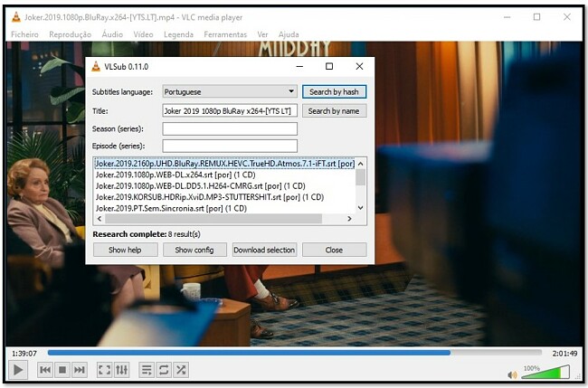Click the results vertical scrollbar thumb
The width and height of the screenshot is (588, 388).
[x=360, y=177]
